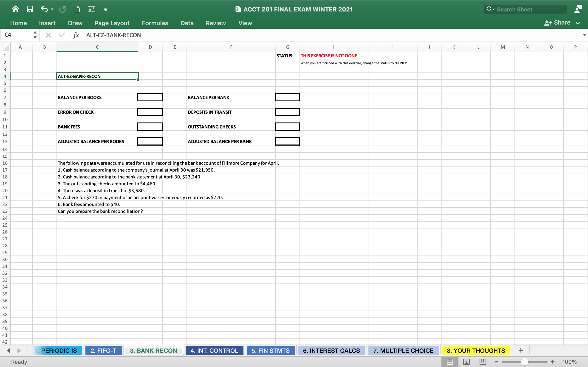This screenshot has height=367, width=588.
Task: Open the Formulas ribbon tab
Action: click(155, 23)
